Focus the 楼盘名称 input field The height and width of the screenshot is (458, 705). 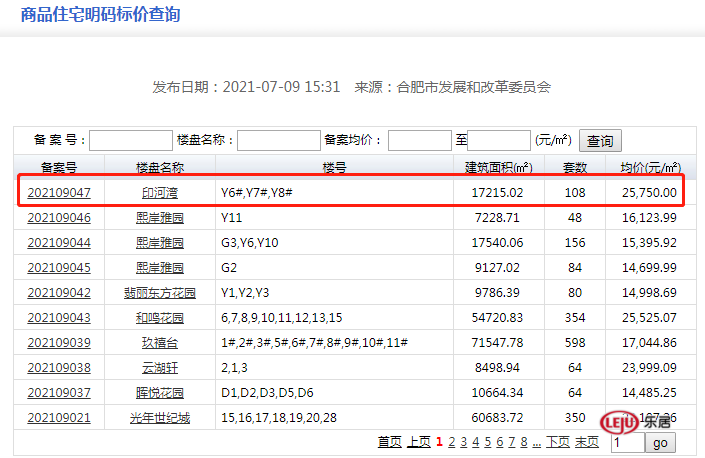(279, 140)
